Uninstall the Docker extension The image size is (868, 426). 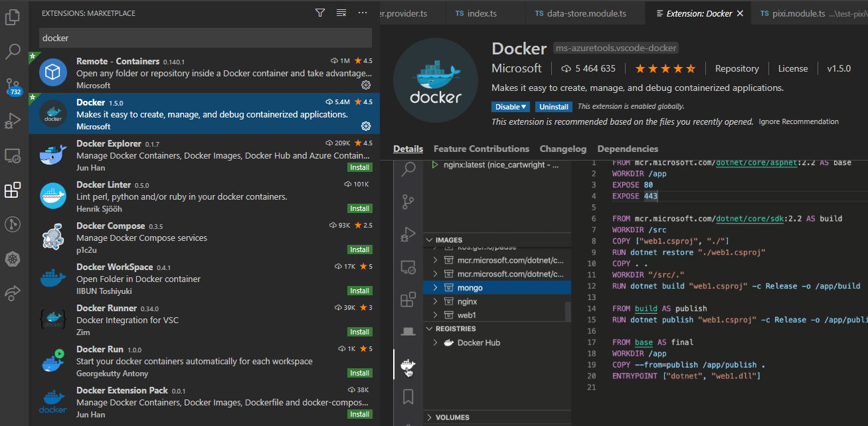[x=553, y=106]
